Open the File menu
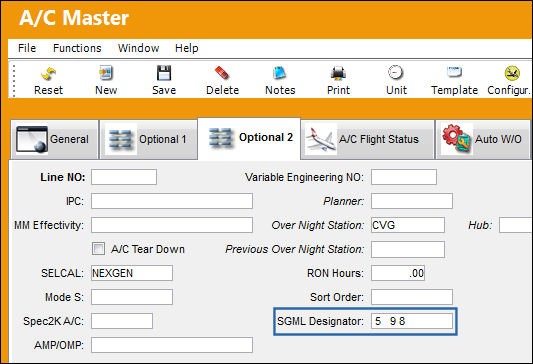The width and height of the screenshot is (533, 364). click(x=27, y=48)
